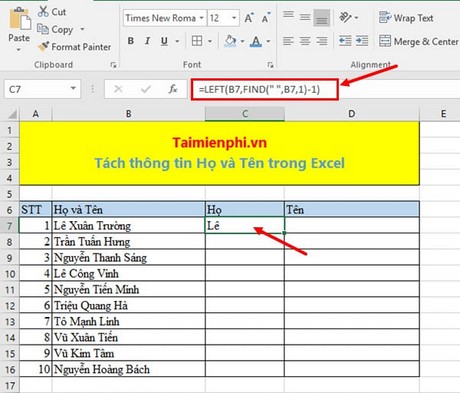Image resolution: width=460 pixels, height=393 pixels.
Task: Click the Increase Font Size icon
Action: (249, 18)
